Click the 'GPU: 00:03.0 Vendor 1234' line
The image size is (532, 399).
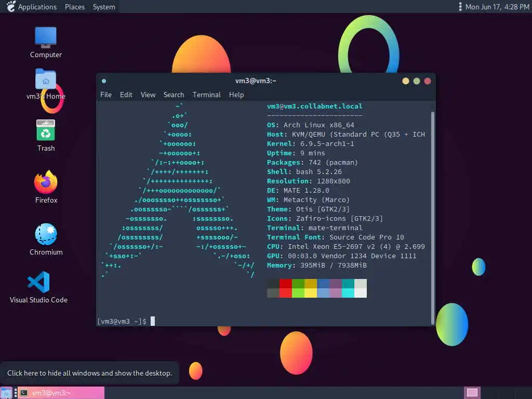342,256
